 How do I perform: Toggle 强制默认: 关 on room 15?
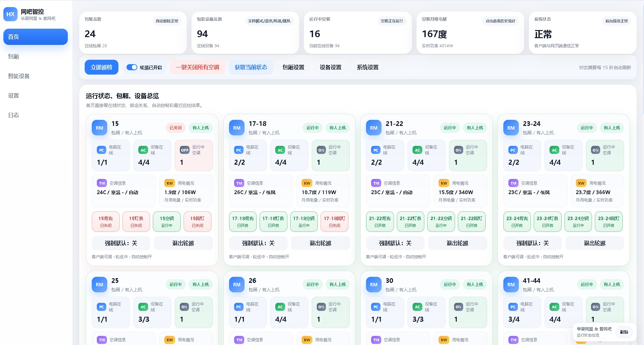coord(121,243)
